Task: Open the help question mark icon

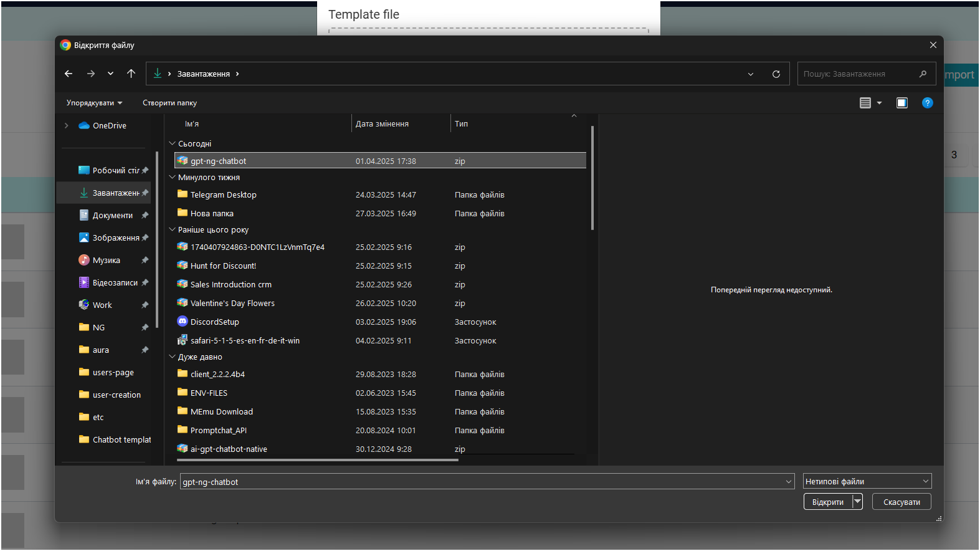Action: pyautogui.click(x=927, y=103)
